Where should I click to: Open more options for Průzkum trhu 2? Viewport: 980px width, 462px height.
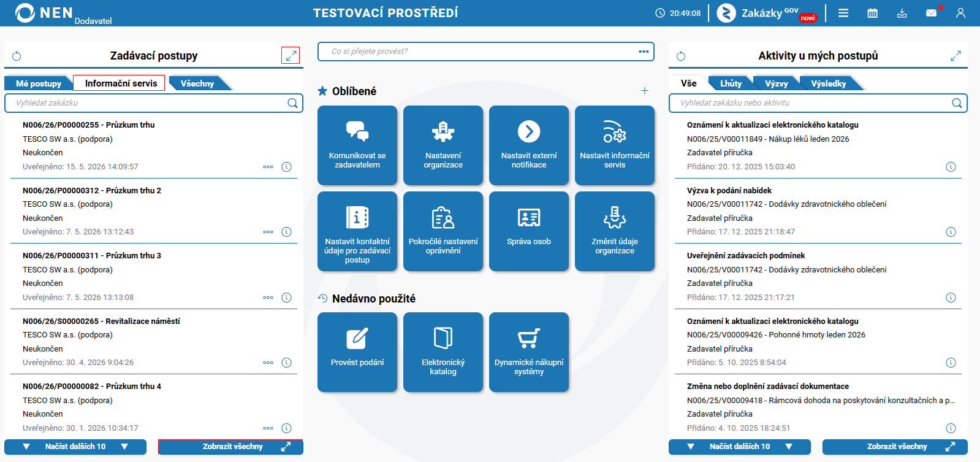coord(268,232)
